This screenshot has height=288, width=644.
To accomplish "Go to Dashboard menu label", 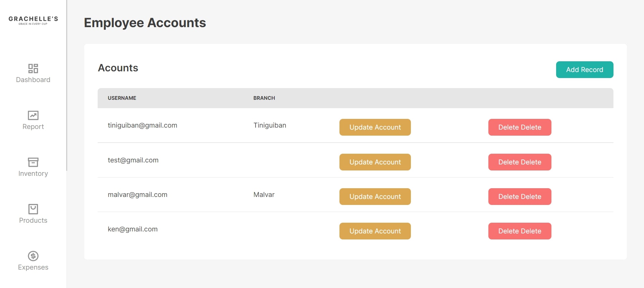I will tap(33, 80).
